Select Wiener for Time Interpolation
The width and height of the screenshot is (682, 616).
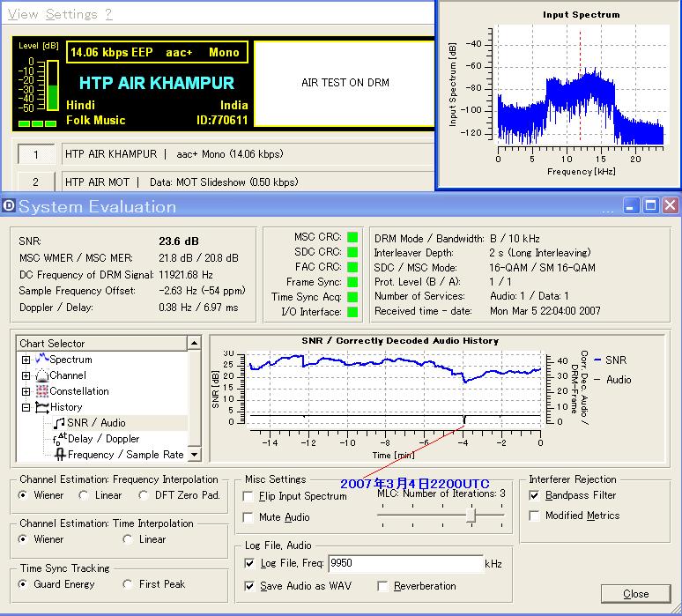coord(23,539)
